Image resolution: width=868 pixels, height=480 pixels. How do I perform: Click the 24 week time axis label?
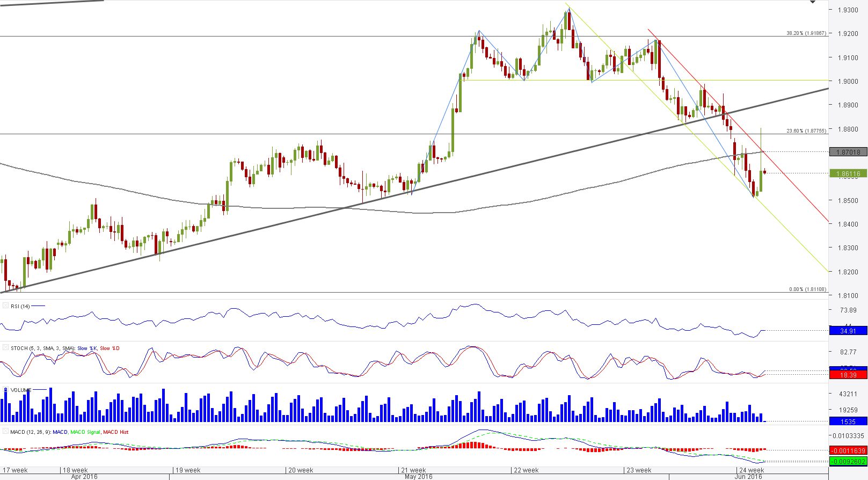(752, 470)
